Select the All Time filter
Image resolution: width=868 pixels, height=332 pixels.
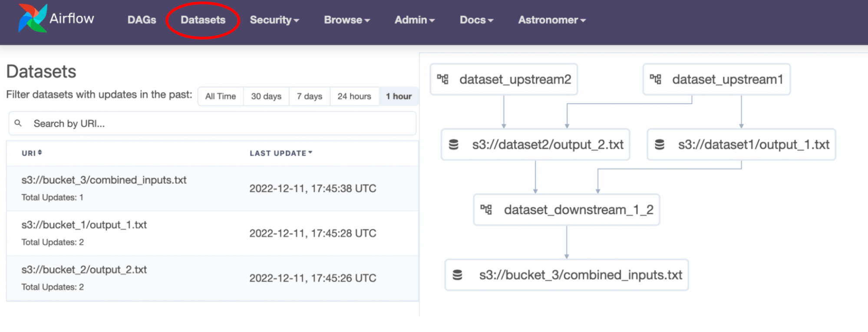point(221,96)
